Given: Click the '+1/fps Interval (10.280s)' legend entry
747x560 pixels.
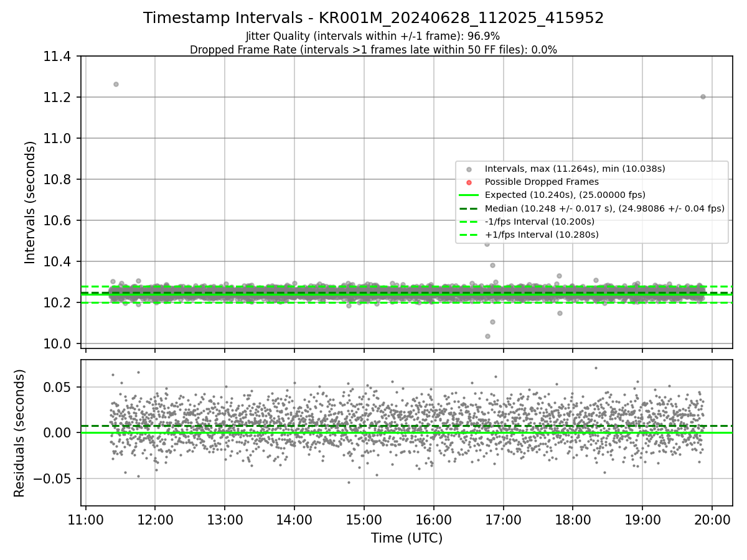Looking at the screenshot, I should click(x=542, y=235).
